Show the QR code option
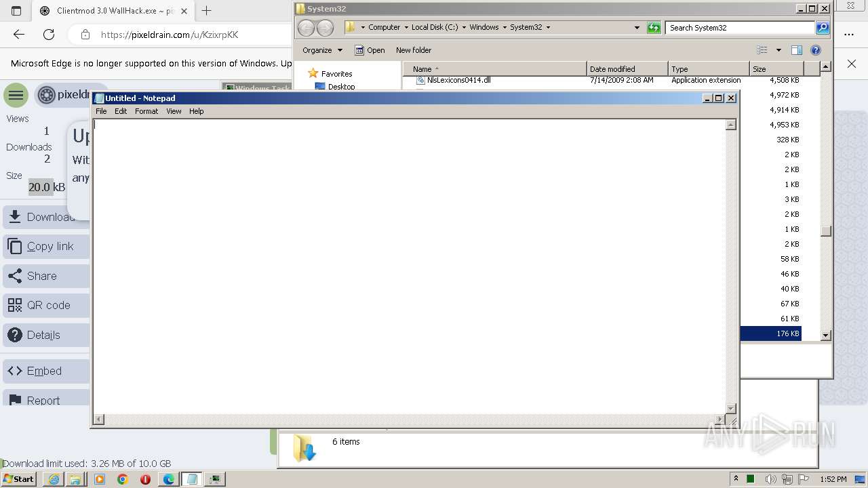The image size is (868, 488). point(46,305)
